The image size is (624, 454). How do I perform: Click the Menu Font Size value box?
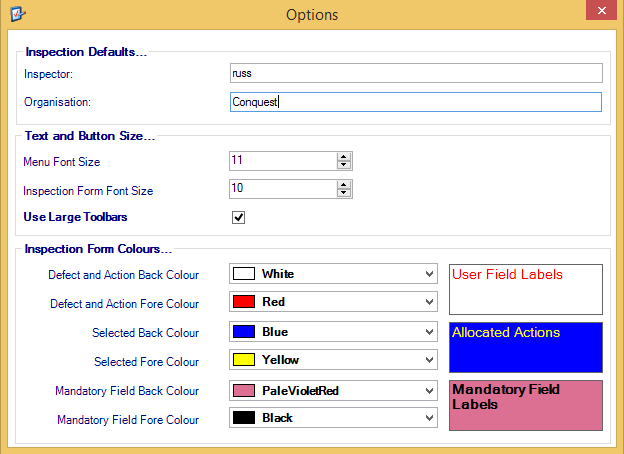[283, 161]
